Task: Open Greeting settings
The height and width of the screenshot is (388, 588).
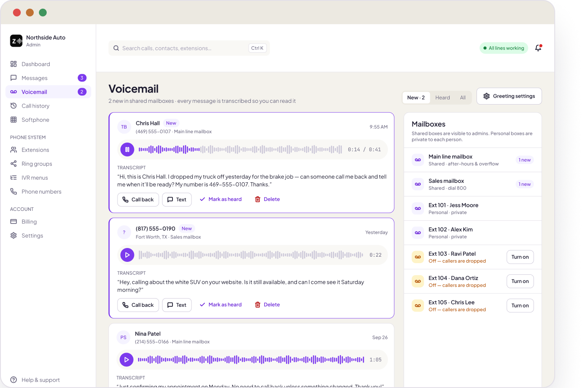Action: click(x=509, y=96)
